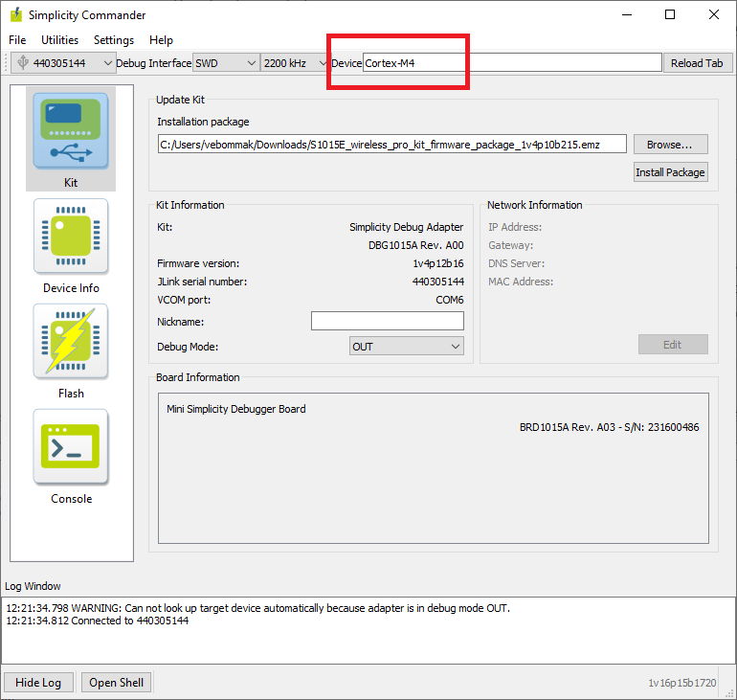
Task: Select the Flash lightning chip icon
Action: 71,342
